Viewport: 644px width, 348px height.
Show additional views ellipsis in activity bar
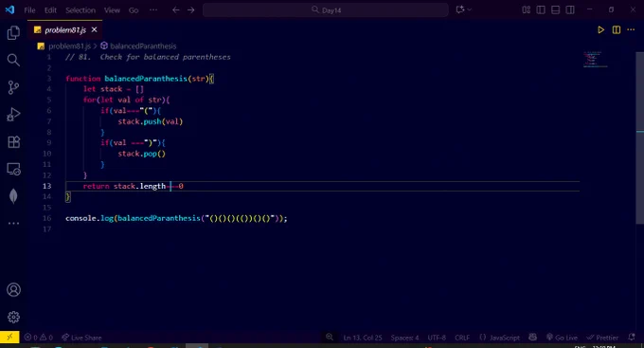(x=13, y=224)
